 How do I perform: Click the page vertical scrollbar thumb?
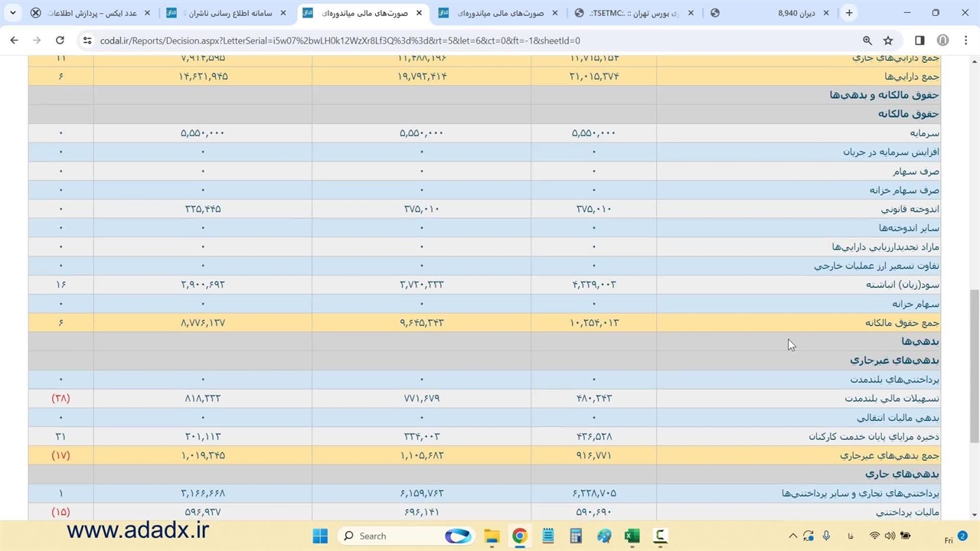(x=974, y=366)
